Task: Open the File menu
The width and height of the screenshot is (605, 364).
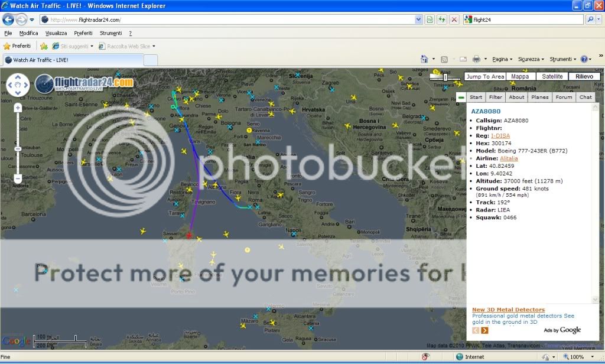Action: [x=8, y=33]
